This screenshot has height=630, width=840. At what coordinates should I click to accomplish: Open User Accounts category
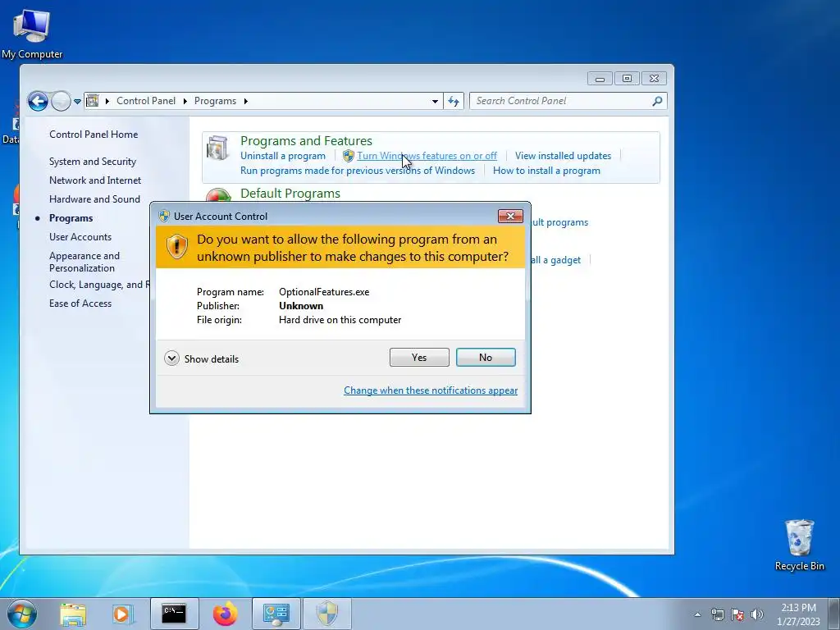point(80,237)
